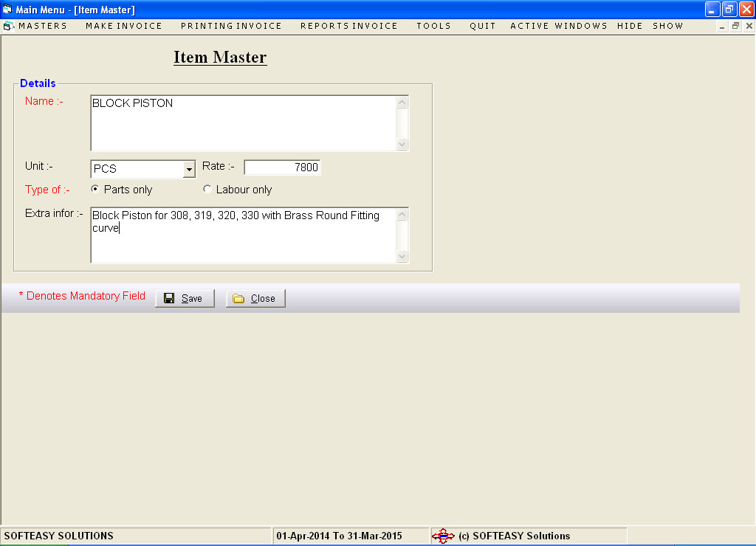Expand the Unit dropdown list
This screenshot has width=756, height=546.
pyautogui.click(x=189, y=169)
